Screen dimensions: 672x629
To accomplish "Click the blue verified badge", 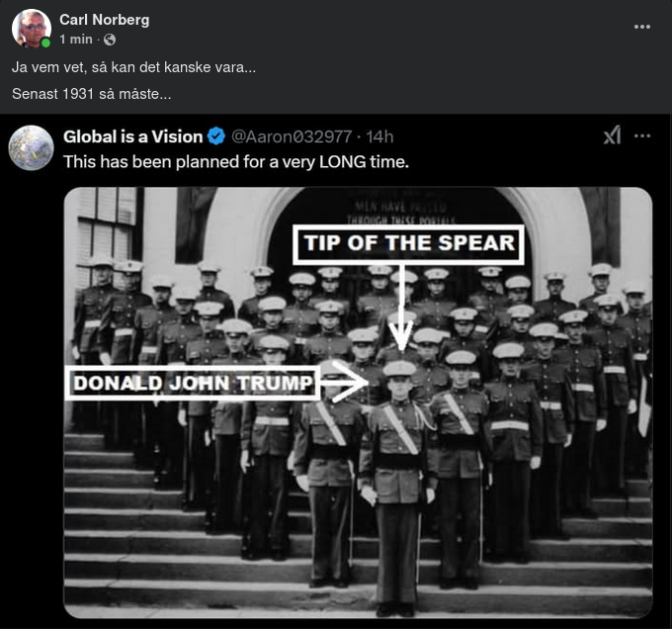I will click(x=217, y=136).
